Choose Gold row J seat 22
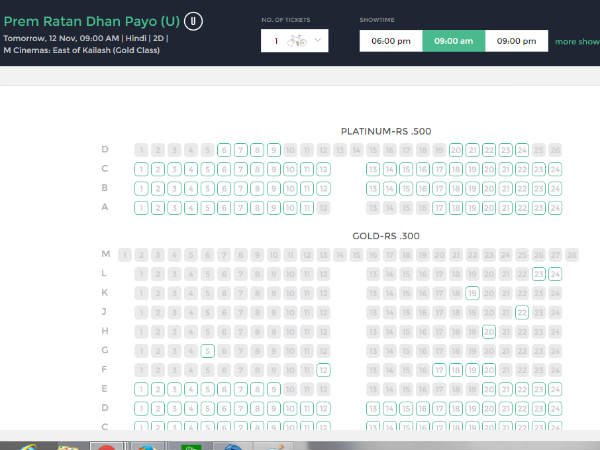This screenshot has height=450, width=600. (x=522, y=312)
